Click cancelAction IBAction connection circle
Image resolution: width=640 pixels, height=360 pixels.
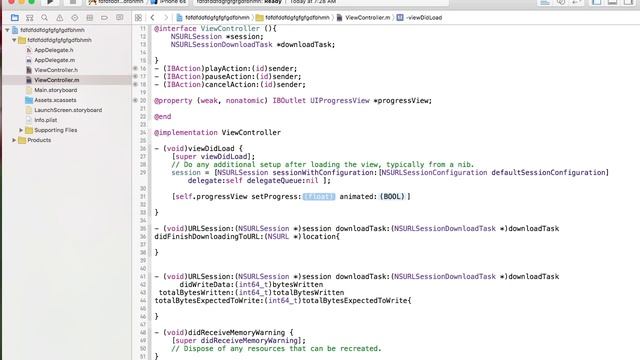point(135,84)
